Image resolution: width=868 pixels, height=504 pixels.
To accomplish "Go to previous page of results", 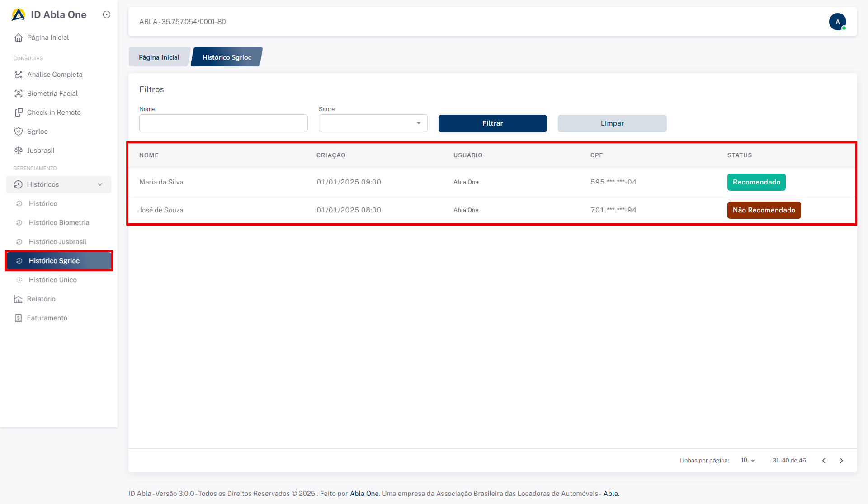I will (824, 461).
